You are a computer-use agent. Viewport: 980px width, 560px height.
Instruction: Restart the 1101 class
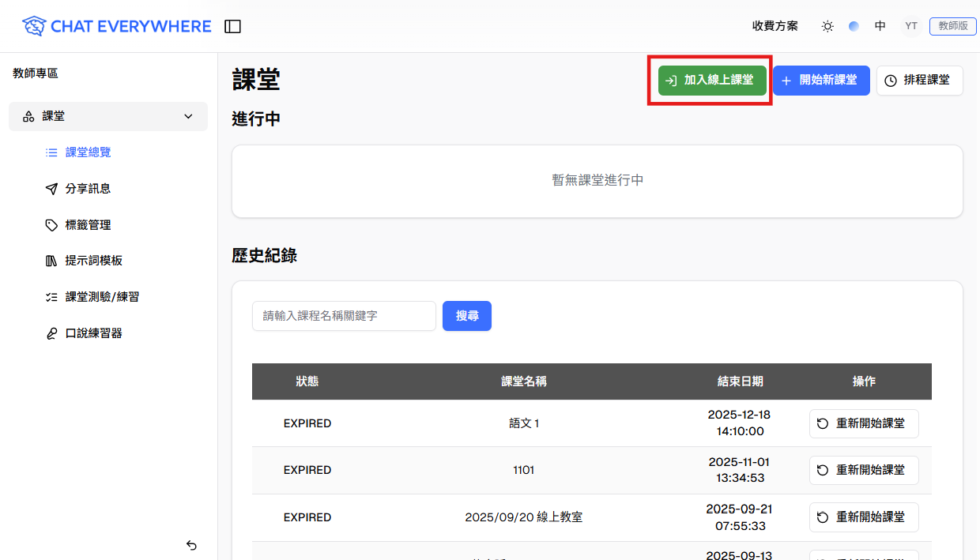[864, 470]
